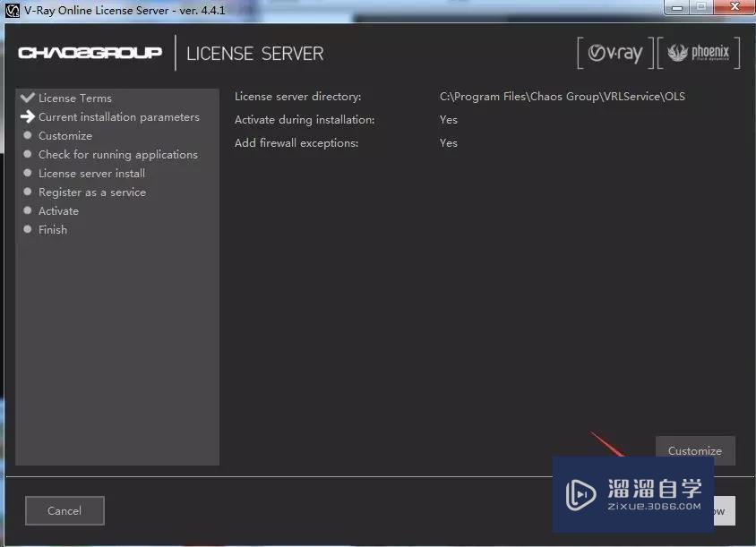Click the Phoenix logo
756x547 pixels.
pyautogui.click(x=699, y=53)
